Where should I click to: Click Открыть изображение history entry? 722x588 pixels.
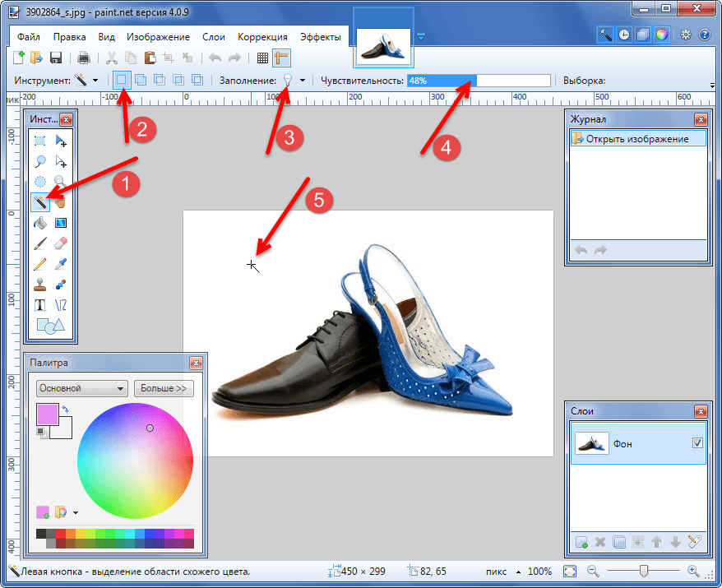click(637, 139)
